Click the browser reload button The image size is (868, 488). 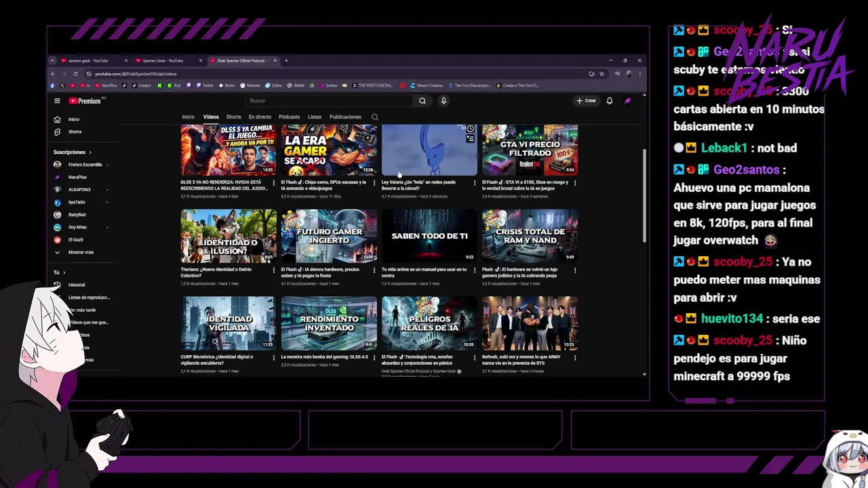(75, 74)
